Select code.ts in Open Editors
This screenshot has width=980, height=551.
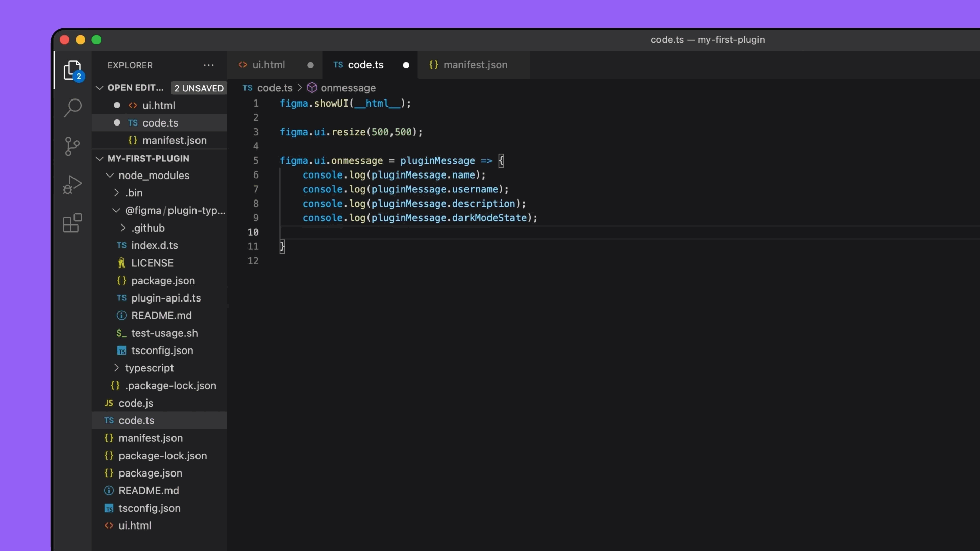(159, 123)
